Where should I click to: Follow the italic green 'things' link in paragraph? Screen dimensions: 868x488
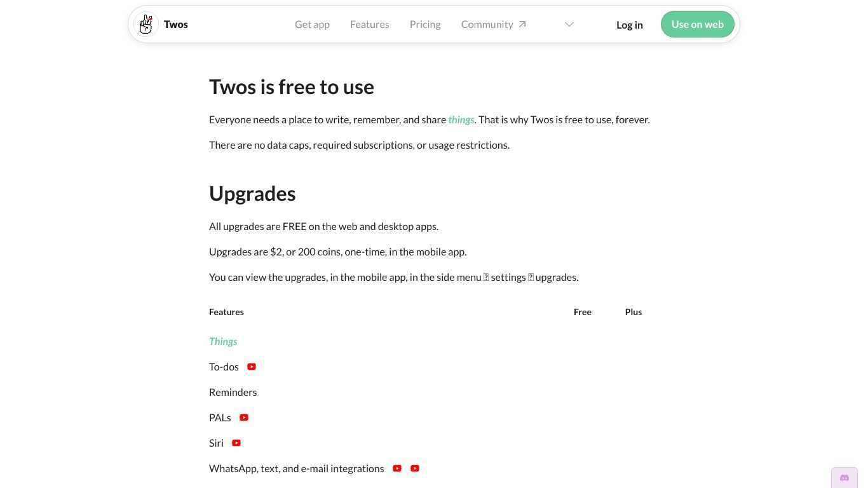click(x=461, y=119)
